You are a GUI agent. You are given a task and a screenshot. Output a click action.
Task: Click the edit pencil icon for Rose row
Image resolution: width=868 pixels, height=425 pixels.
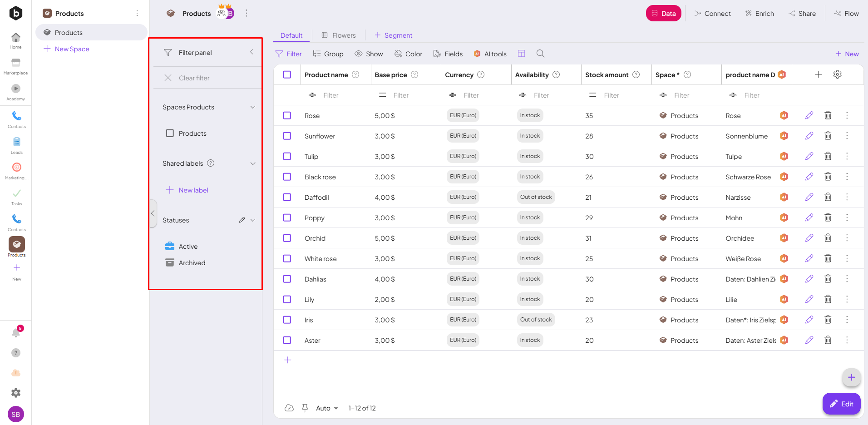(x=809, y=115)
